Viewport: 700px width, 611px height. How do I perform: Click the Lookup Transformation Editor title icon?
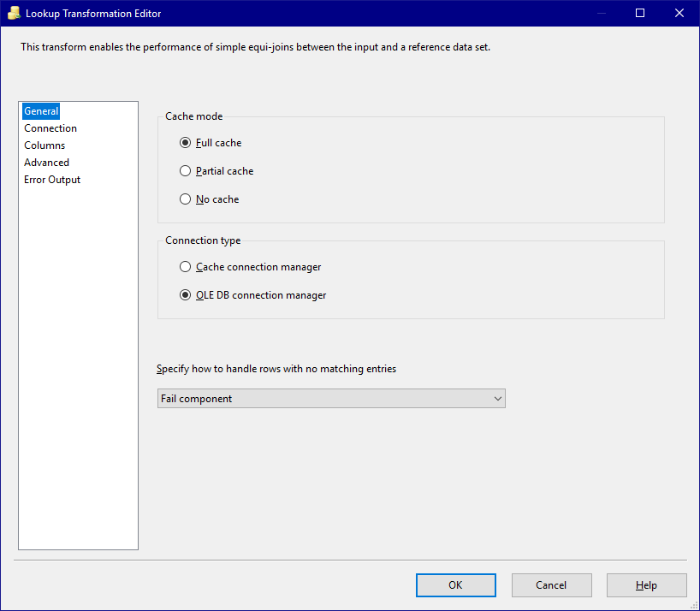[15, 13]
